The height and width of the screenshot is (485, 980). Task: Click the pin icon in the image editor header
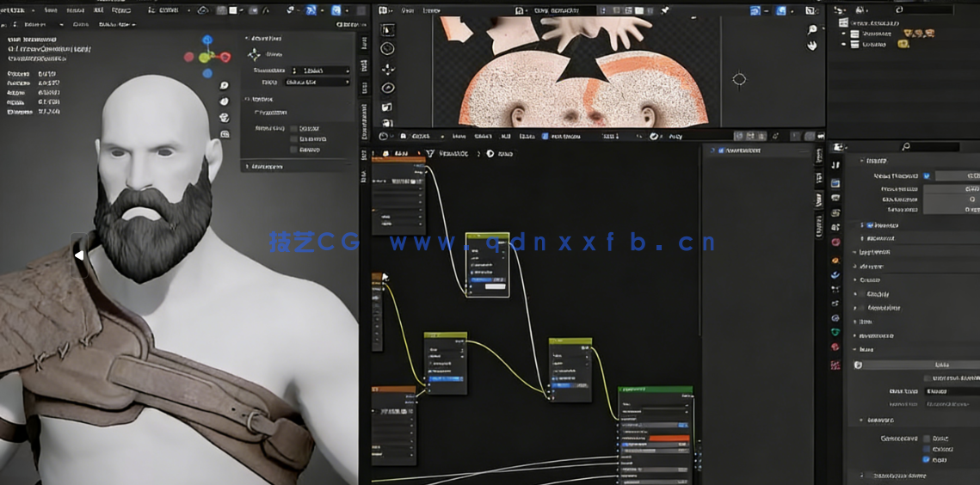tap(664, 10)
